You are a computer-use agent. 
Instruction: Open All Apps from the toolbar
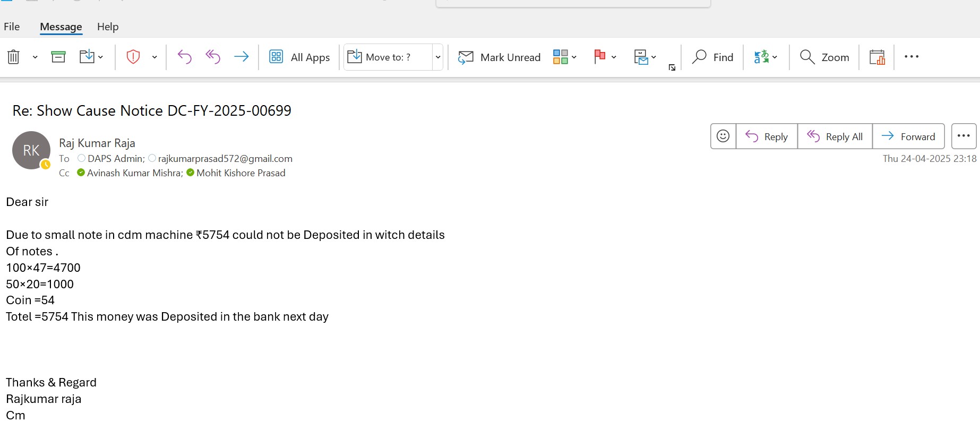pos(300,57)
